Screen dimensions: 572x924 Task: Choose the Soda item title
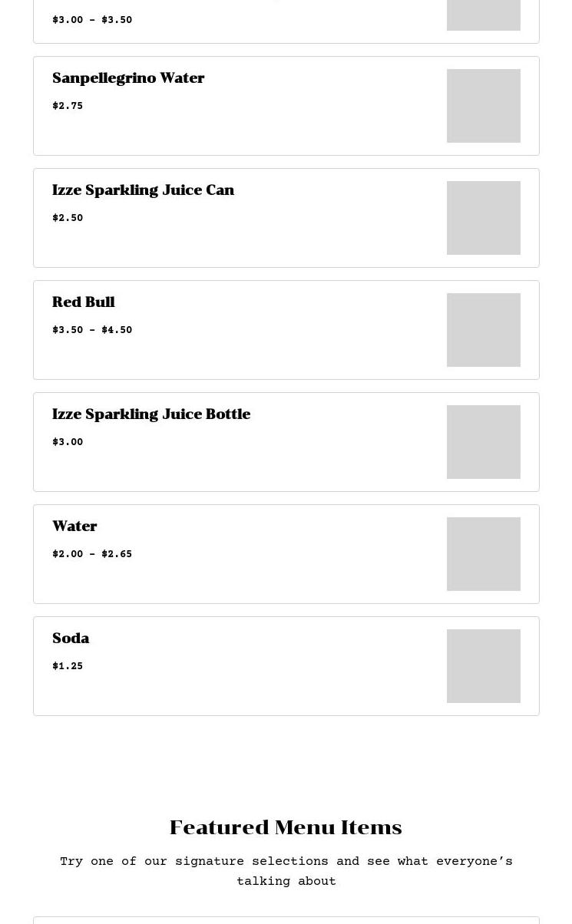(x=71, y=639)
